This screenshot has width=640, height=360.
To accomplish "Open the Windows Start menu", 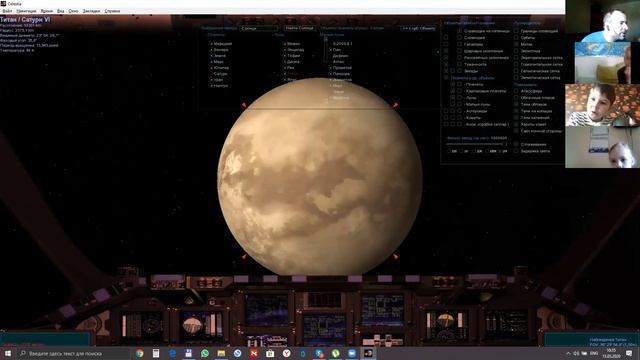I will coord(7,353).
